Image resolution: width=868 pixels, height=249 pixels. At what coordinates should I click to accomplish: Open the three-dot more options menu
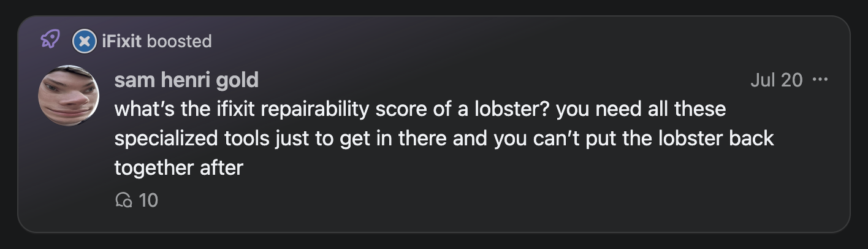coord(820,80)
